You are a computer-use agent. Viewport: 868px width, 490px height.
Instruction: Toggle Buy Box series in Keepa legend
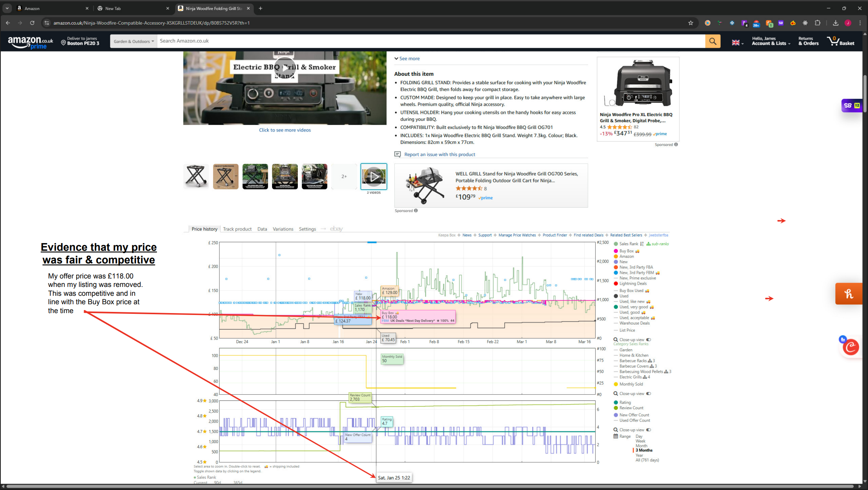[626, 251]
